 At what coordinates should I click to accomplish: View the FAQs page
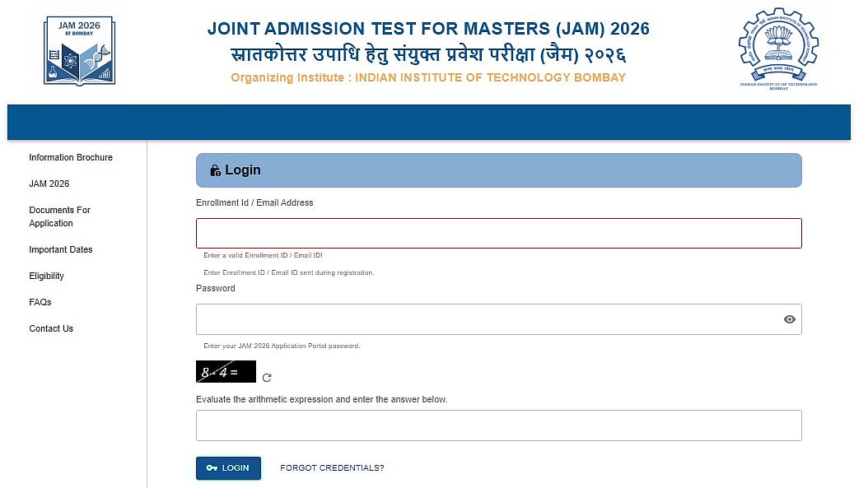(x=40, y=302)
